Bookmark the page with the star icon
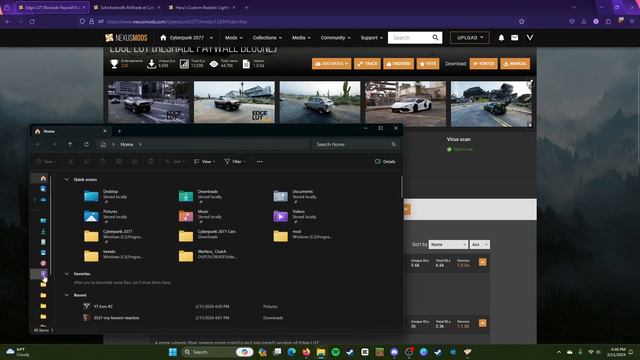The height and width of the screenshot is (360, 640). (522, 21)
